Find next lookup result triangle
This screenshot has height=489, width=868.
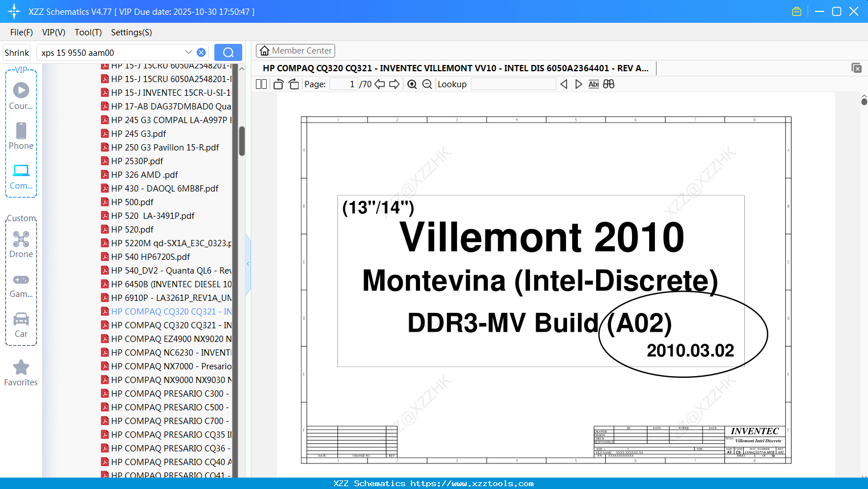click(578, 84)
